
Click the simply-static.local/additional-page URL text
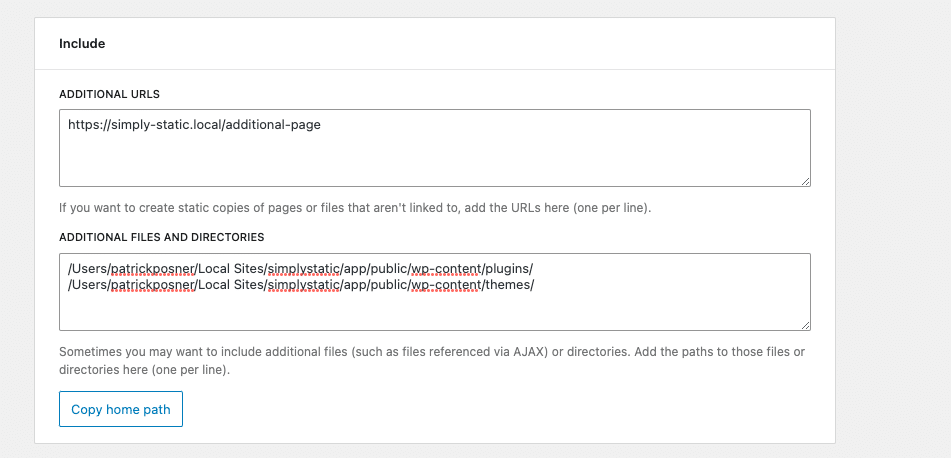(x=194, y=125)
